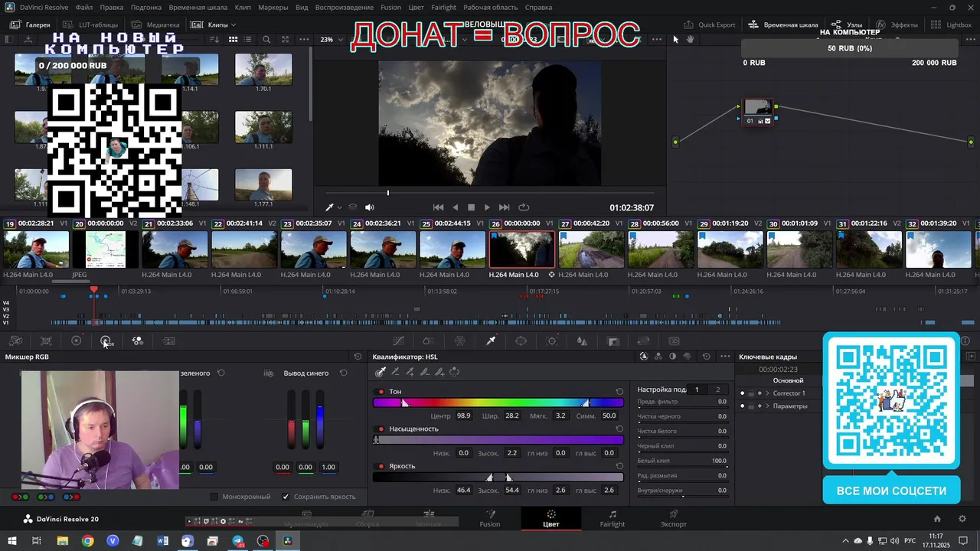Go to project manager home icon
The width and height of the screenshot is (980, 551).
pyautogui.click(x=937, y=519)
